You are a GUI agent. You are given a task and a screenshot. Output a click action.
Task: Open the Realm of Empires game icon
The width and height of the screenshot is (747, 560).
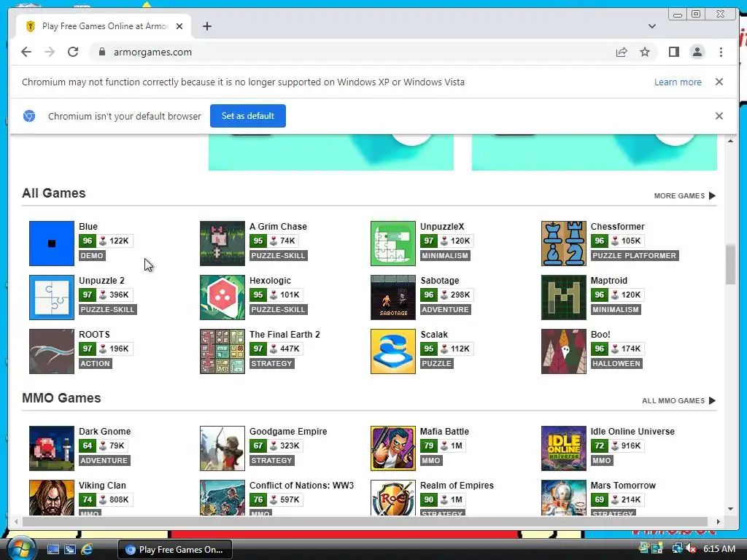coord(393,497)
